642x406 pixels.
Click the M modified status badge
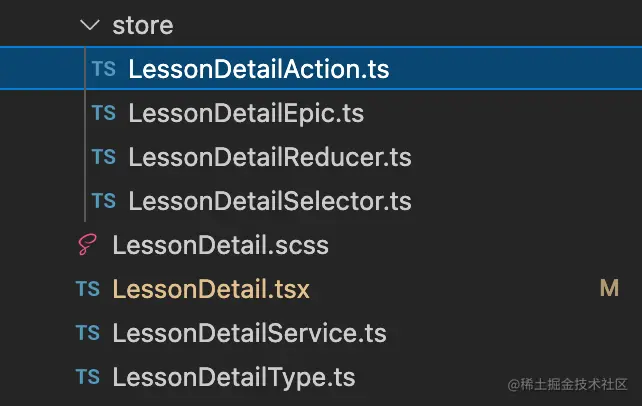609,289
